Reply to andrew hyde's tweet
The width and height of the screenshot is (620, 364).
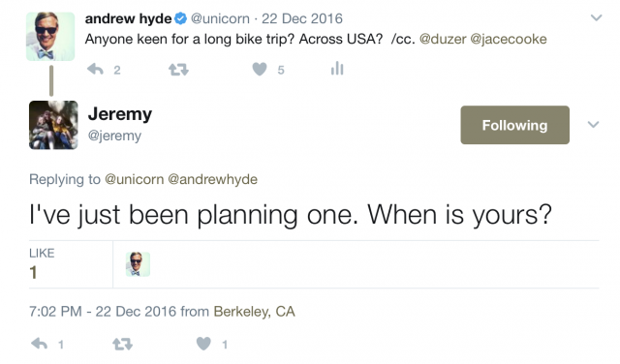coord(95,70)
